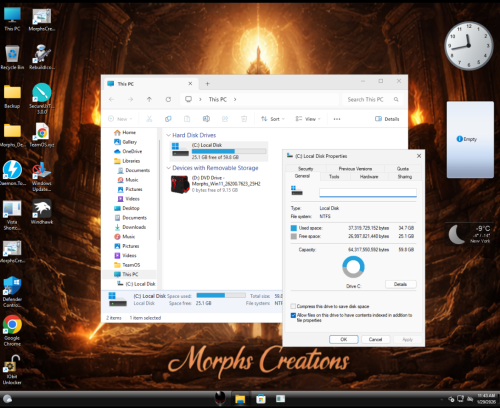Image resolution: width=500 pixels, height=408 pixels.
Task: Click the Details button in Properties
Action: click(x=400, y=284)
